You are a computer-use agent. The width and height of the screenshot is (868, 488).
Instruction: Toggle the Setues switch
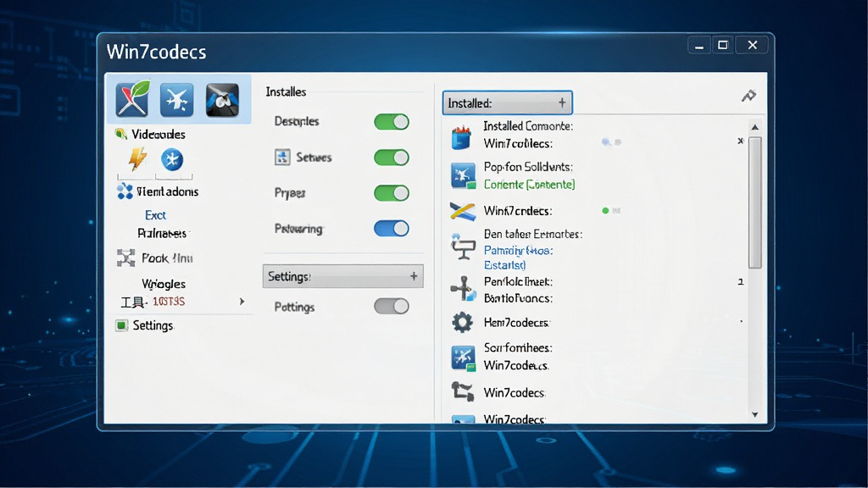(x=392, y=158)
